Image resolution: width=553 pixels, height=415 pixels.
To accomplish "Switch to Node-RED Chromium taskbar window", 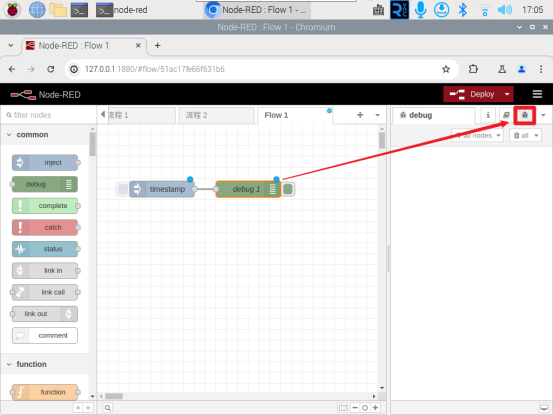I will pos(257,10).
